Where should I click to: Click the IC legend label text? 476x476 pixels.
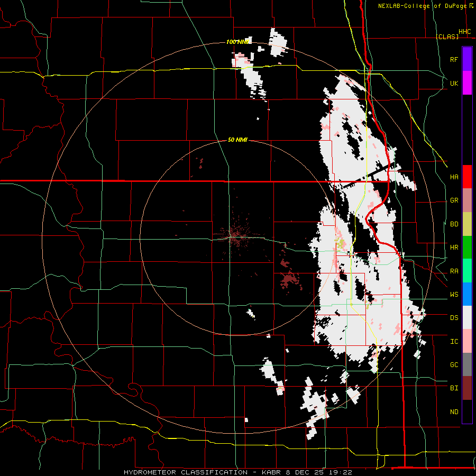454,342
